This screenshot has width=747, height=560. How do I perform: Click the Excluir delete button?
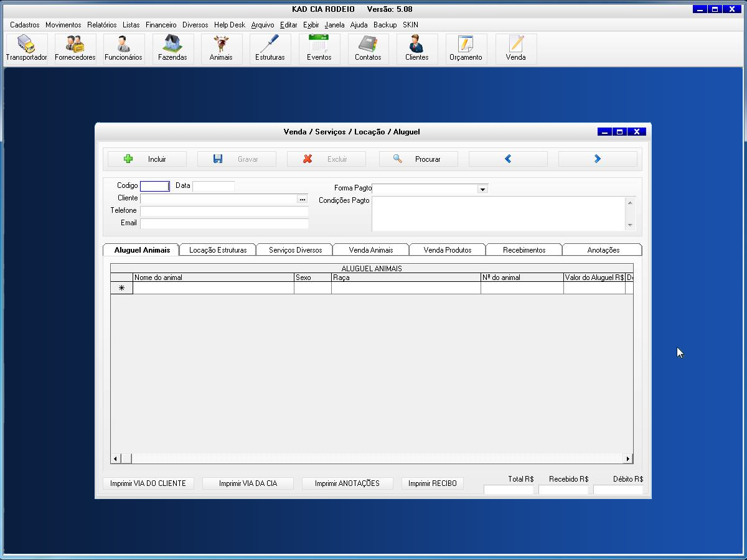326,159
